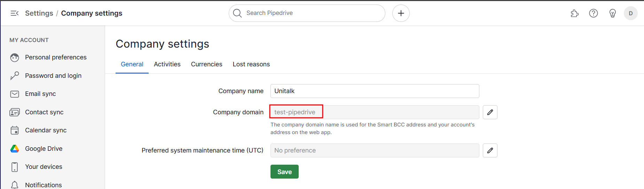The image size is (644, 189).
Task: Open the Currencies tab
Action: click(x=206, y=64)
